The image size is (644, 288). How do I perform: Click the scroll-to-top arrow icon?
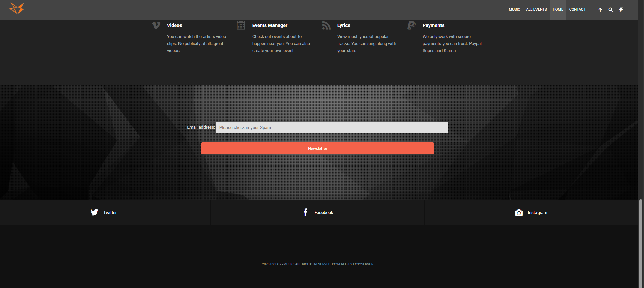[600, 10]
